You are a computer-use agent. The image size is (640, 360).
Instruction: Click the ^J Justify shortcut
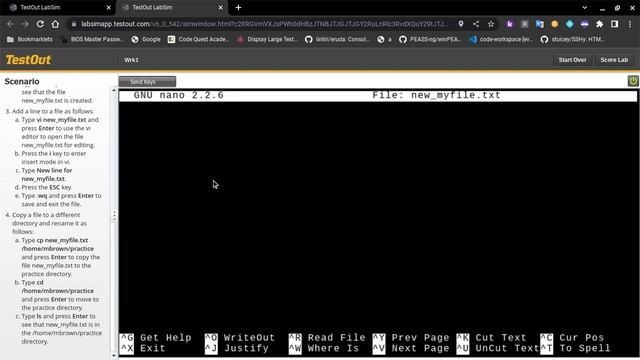tap(237, 349)
